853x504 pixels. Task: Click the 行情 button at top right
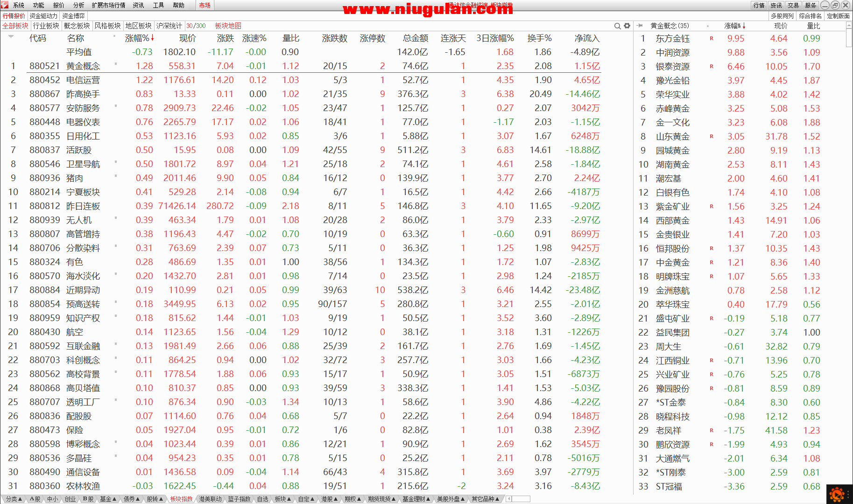tap(759, 5)
